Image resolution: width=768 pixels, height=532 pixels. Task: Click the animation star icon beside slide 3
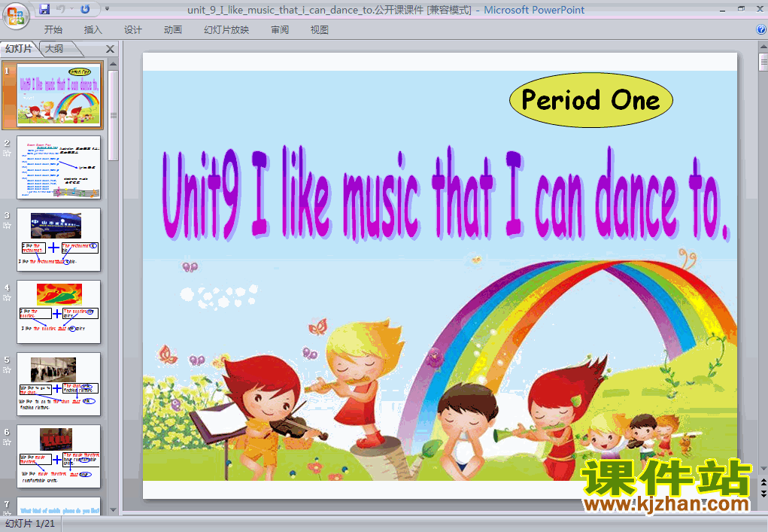(7, 225)
